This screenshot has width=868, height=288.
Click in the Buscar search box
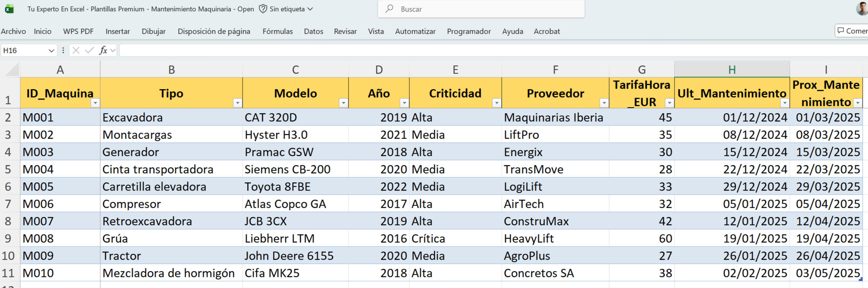click(481, 9)
